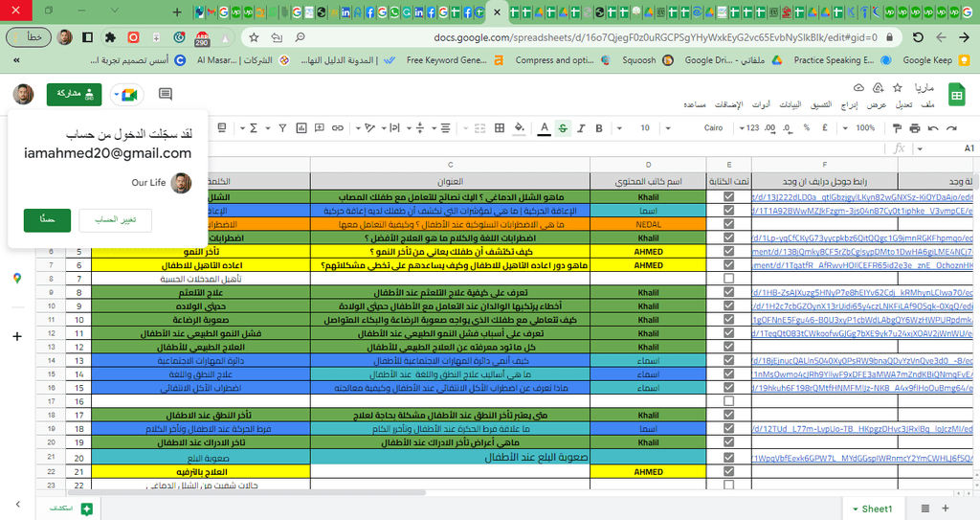Apply percent format with the % icon
The height and width of the screenshot is (520, 980).
807,127
